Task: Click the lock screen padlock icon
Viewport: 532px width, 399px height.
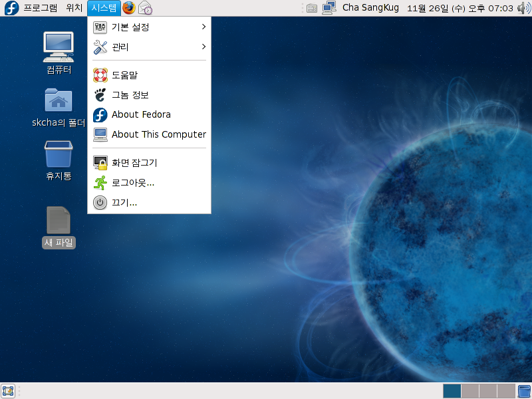Action: click(x=100, y=163)
